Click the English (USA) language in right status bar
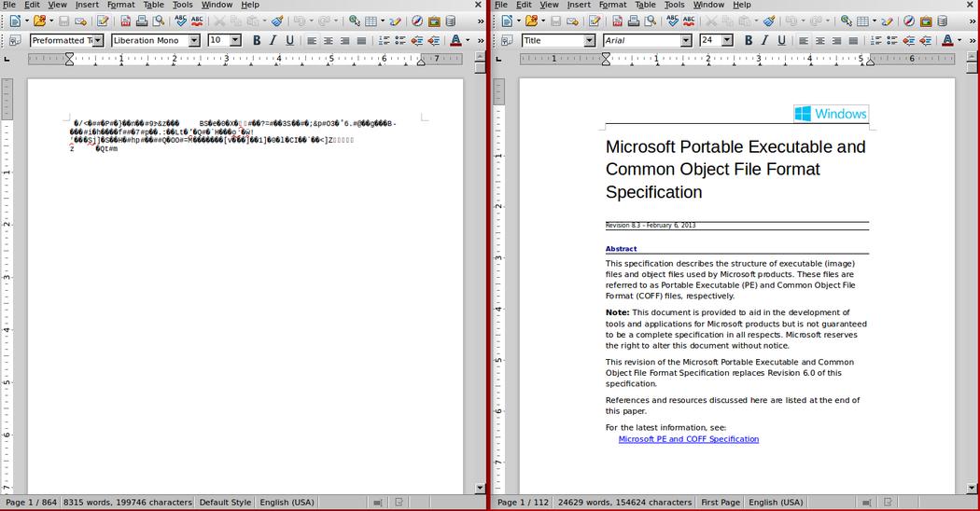980x511 pixels. click(x=776, y=503)
